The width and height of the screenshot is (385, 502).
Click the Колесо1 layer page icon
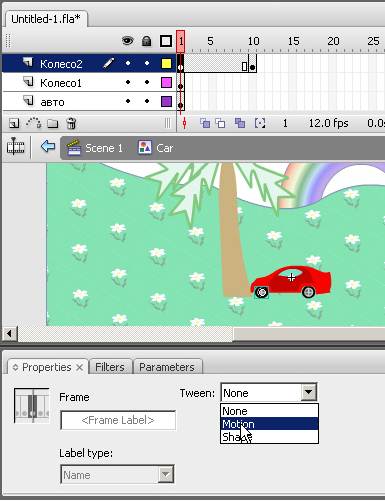(x=28, y=82)
